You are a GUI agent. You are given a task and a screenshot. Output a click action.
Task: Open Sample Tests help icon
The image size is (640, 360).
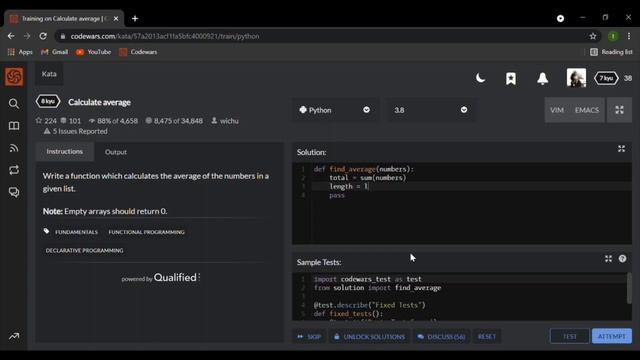622,259
